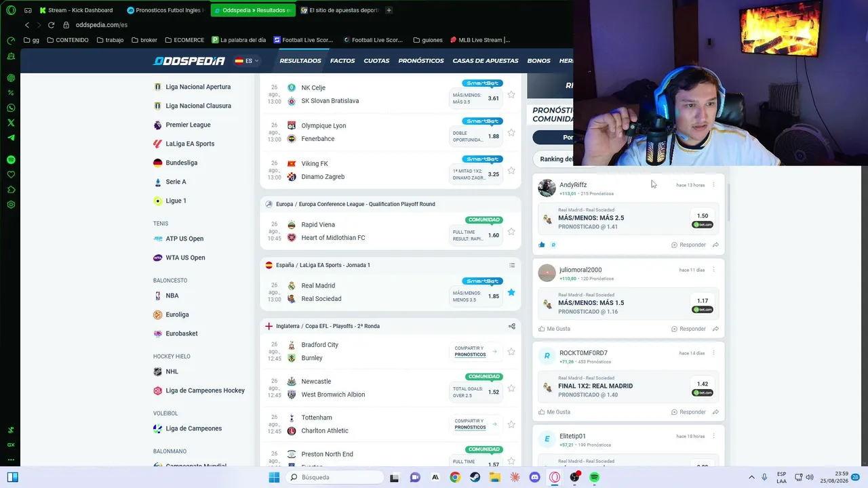Open File Explorer from the taskbar
The image size is (868, 488).
pyautogui.click(x=495, y=477)
